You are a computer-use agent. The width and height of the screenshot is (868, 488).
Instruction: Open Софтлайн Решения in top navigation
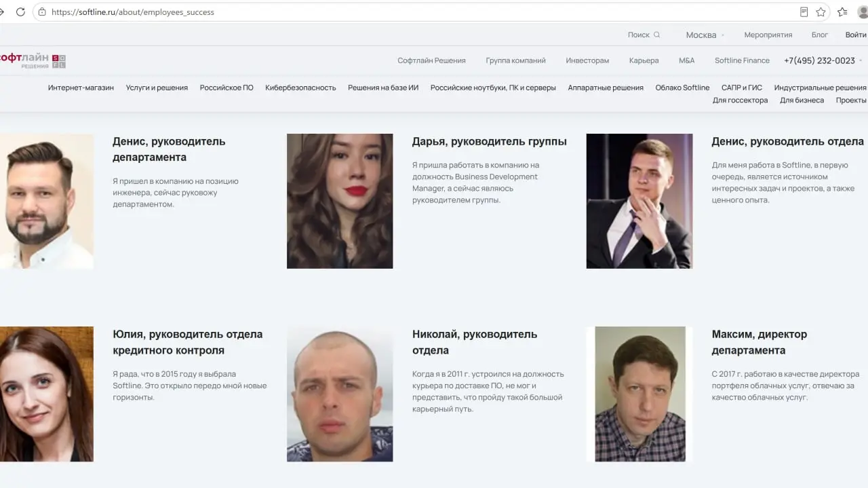[431, 60]
